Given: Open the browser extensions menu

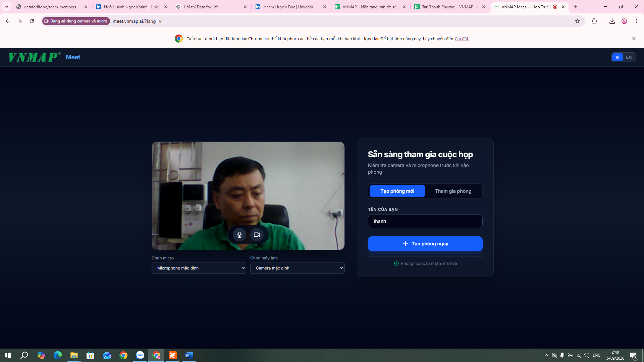Looking at the screenshot, I should [x=594, y=21].
